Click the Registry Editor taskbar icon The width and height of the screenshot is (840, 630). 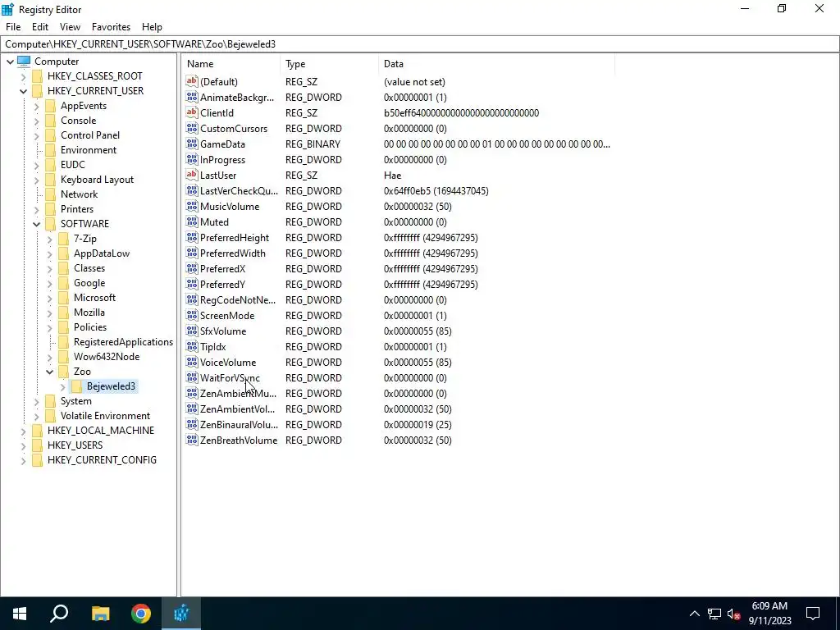pos(181,614)
